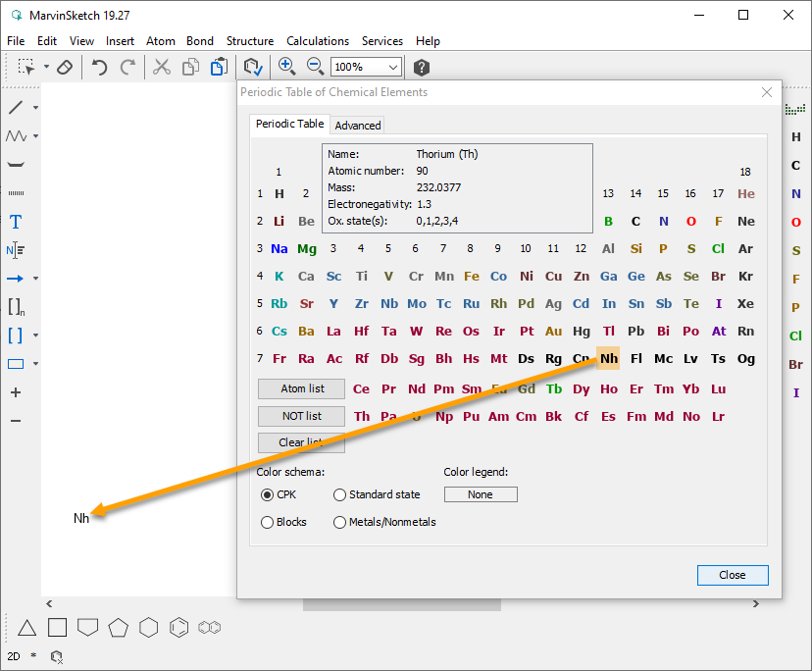Expand the selection tool dropdown arrow
812x671 pixels.
point(46,67)
